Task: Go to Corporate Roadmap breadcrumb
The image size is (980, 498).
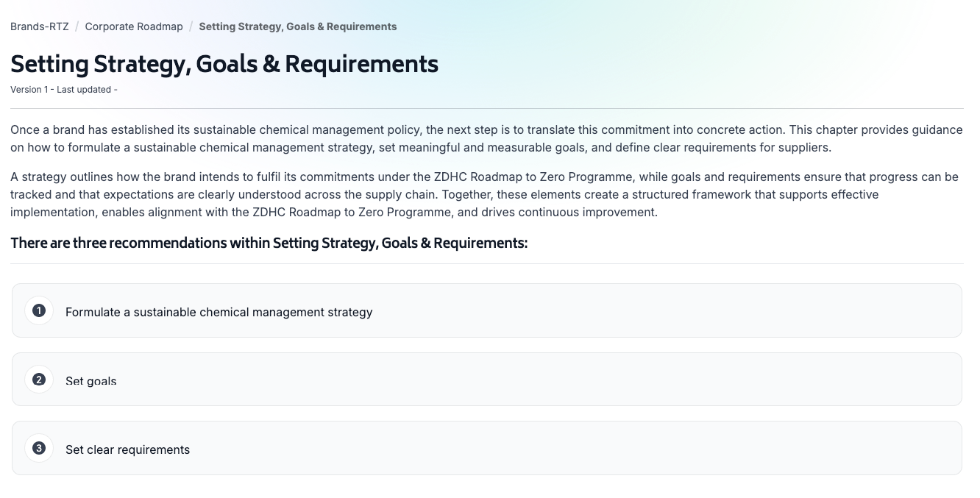Action: click(x=134, y=26)
